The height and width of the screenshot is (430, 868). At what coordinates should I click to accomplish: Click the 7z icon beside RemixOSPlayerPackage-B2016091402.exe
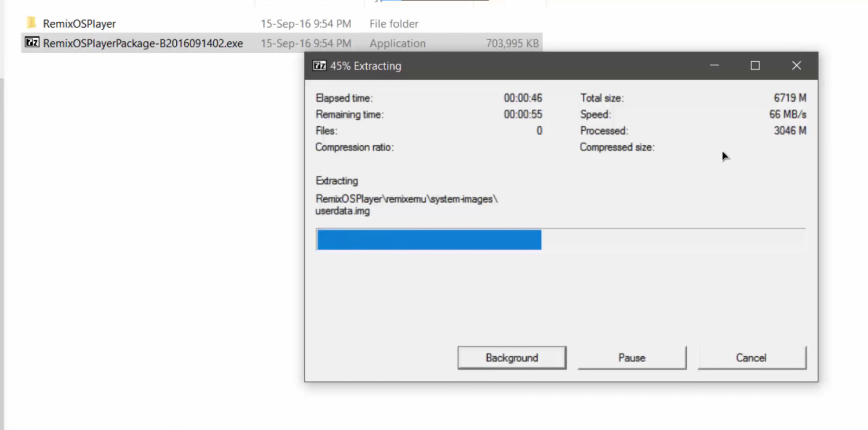(x=32, y=42)
